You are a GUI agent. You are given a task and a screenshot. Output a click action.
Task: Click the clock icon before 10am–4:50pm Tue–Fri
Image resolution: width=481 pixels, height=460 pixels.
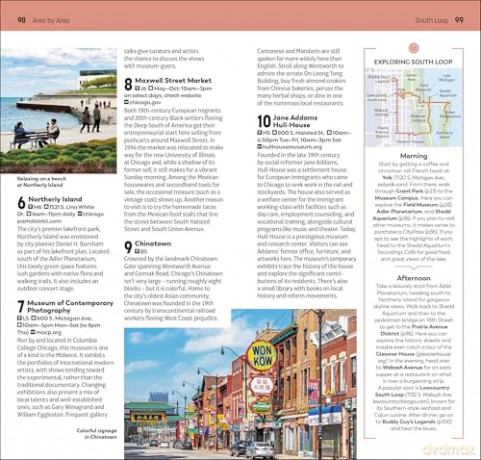pyautogui.click(x=329, y=133)
